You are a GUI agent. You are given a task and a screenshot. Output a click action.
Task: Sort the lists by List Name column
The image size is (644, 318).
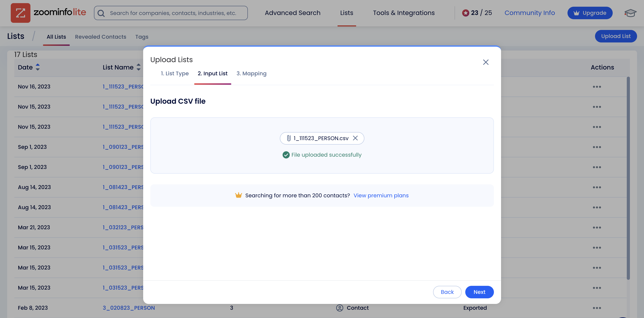click(x=138, y=67)
